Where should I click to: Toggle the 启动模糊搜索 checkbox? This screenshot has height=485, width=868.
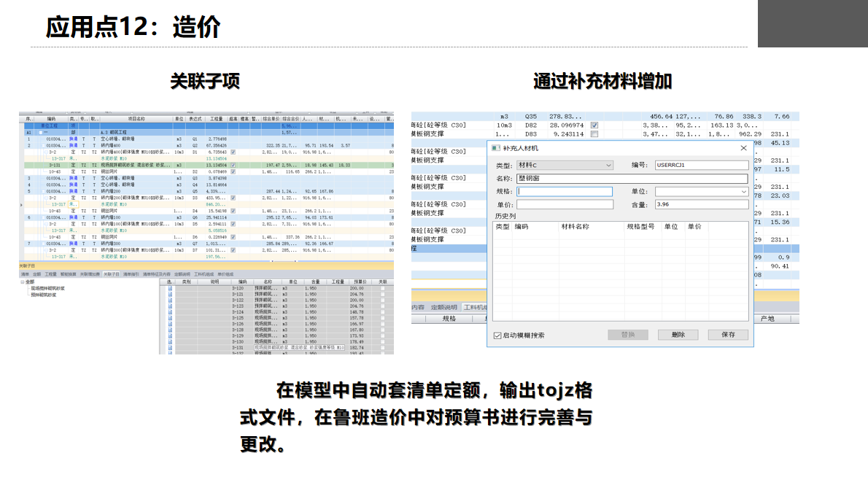pos(497,335)
